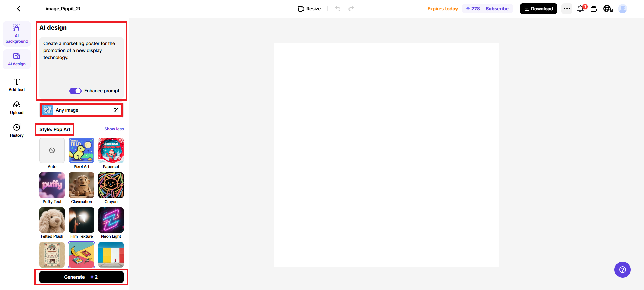Open help with the question mark button

pyautogui.click(x=623, y=270)
